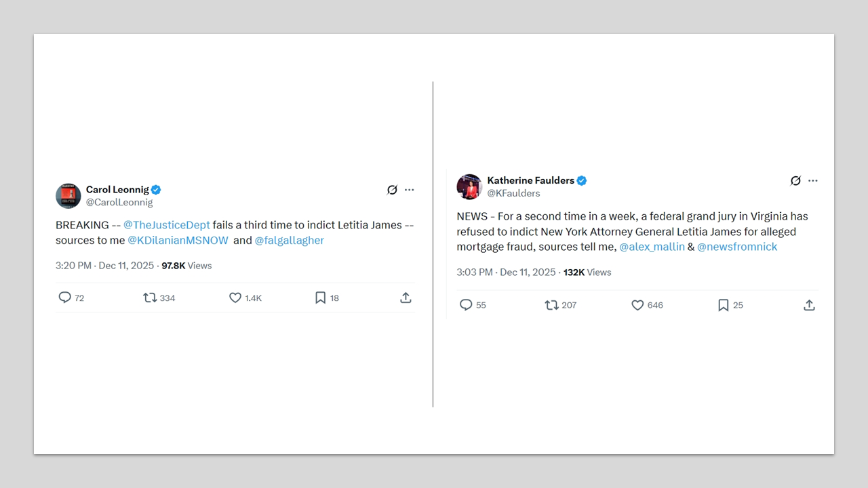
Task: Bookmark Carol Leonnig's tweet
Action: 321,298
